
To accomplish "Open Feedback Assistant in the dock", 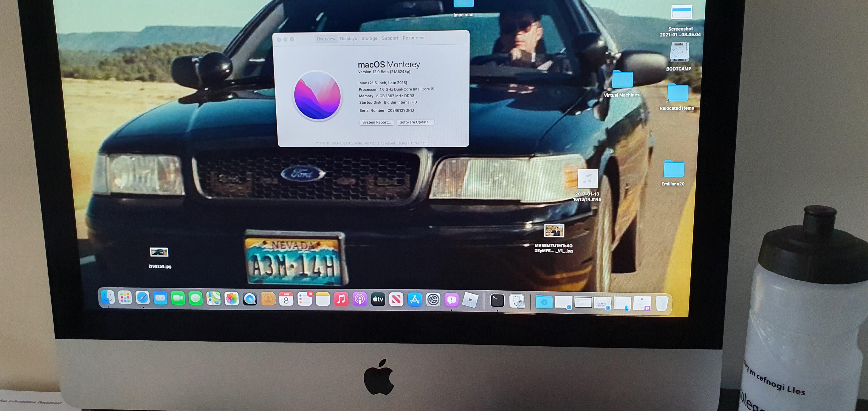I will [451, 299].
